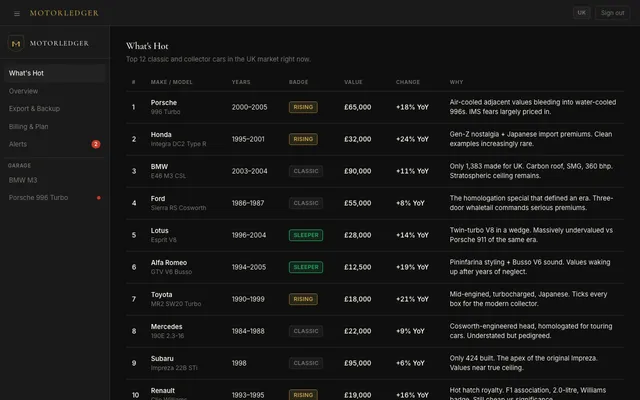Click the +24% YoY change

pos(412,139)
